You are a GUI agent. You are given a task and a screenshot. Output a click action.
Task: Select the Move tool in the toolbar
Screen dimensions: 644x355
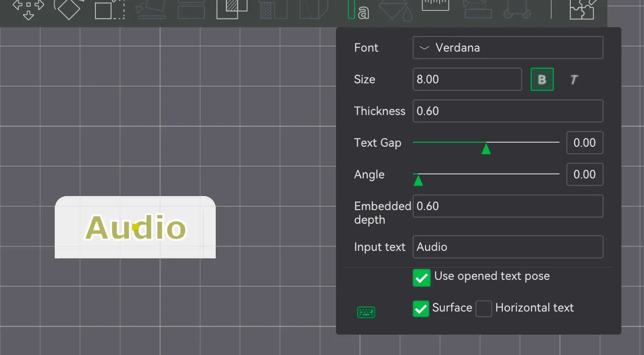coord(28,9)
